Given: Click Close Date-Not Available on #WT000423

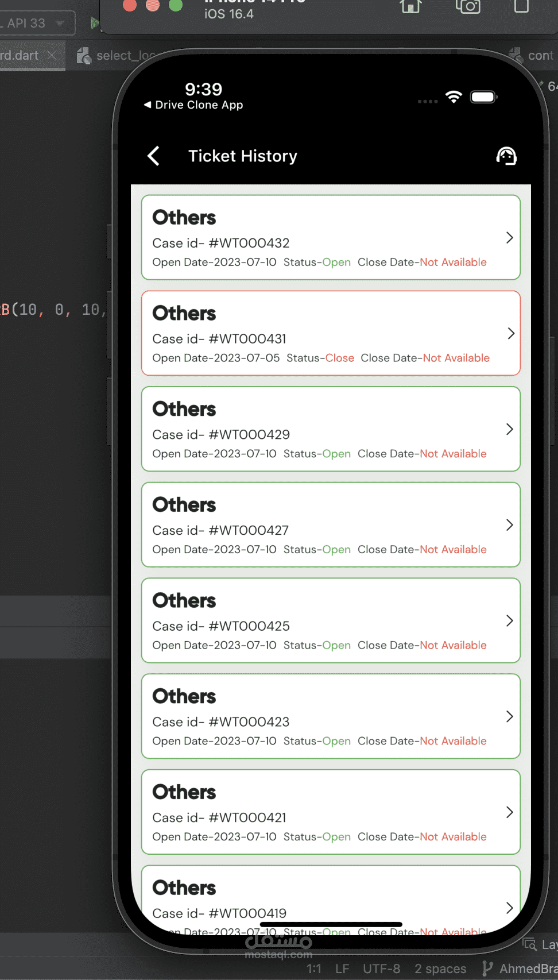Looking at the screenshot, I should tap(422, 741).
